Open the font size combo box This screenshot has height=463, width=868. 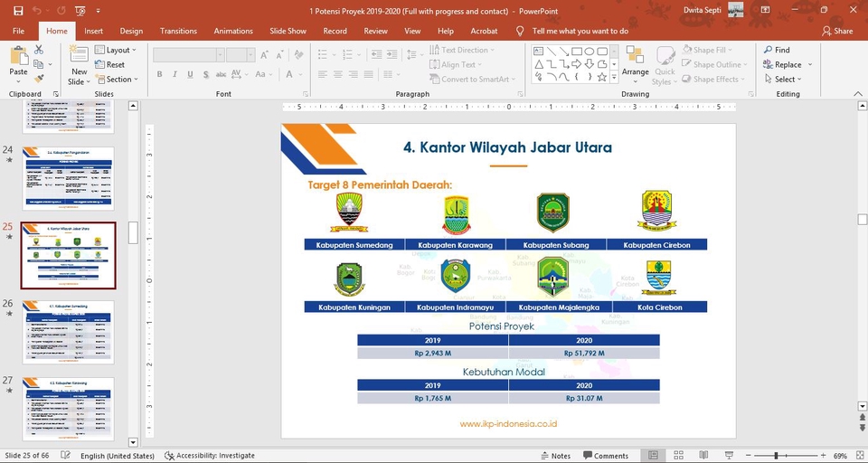(241, 55)
